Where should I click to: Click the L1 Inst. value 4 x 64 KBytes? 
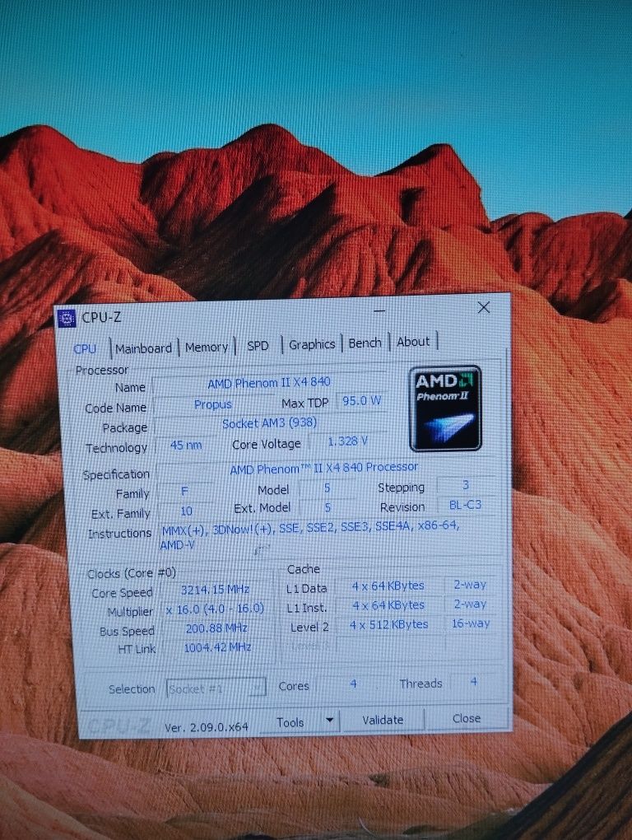click(388, 605)
